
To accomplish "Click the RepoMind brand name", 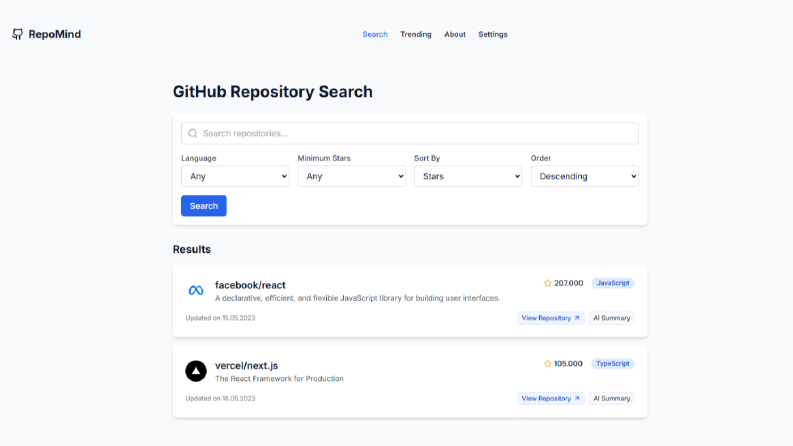I will pyautogui.click(x=55, y=34).
